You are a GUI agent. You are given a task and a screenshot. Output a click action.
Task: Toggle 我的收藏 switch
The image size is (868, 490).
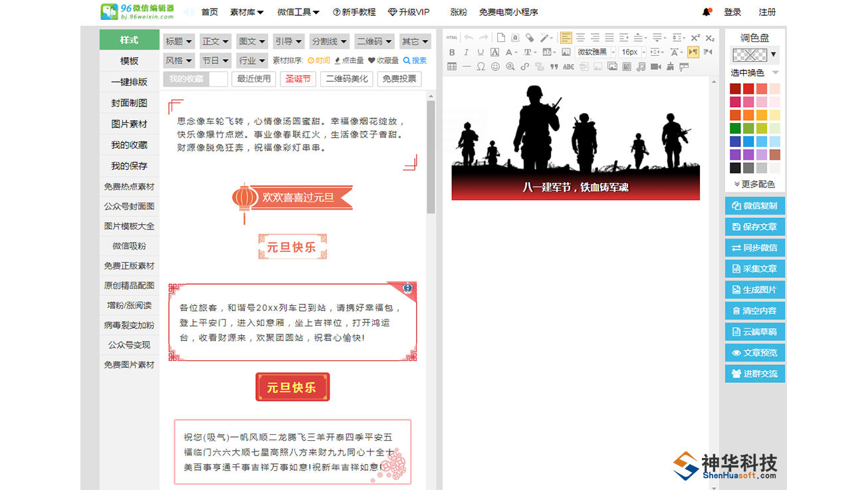[195, 79]
